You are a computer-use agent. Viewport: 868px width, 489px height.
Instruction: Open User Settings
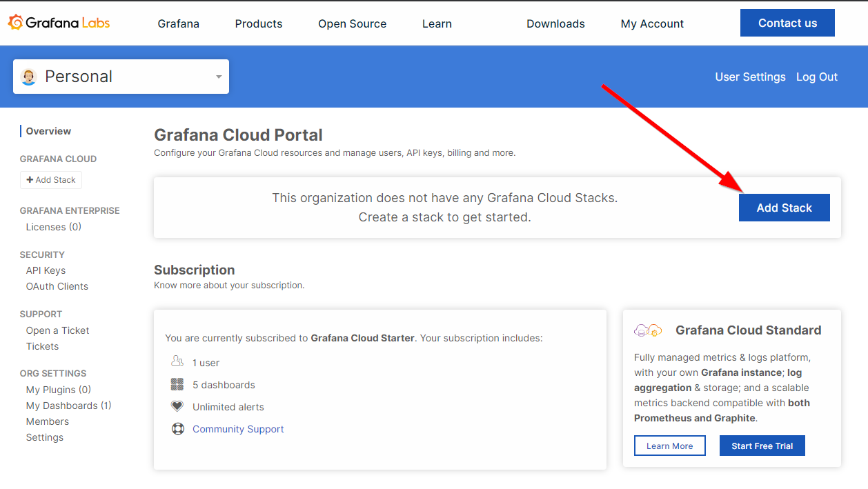pyautogui.click(x=750, y=77)
